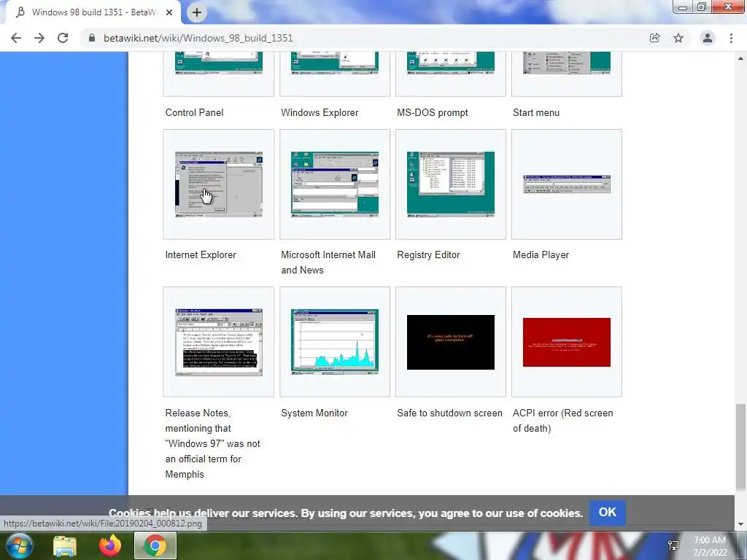The width and height of the screenshot is (747, 560).
Task: Click the betawiki.net address bar
Action: (362, 38)
